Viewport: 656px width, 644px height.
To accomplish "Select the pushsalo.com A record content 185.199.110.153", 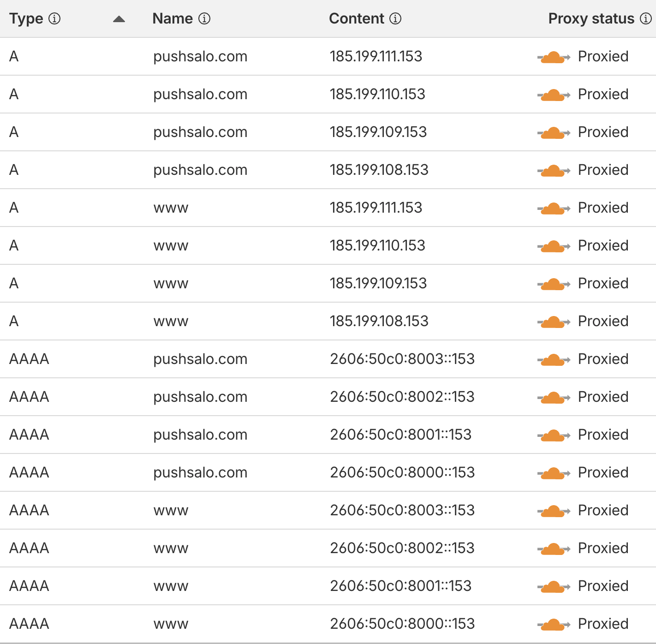I will tap(377, 94).
